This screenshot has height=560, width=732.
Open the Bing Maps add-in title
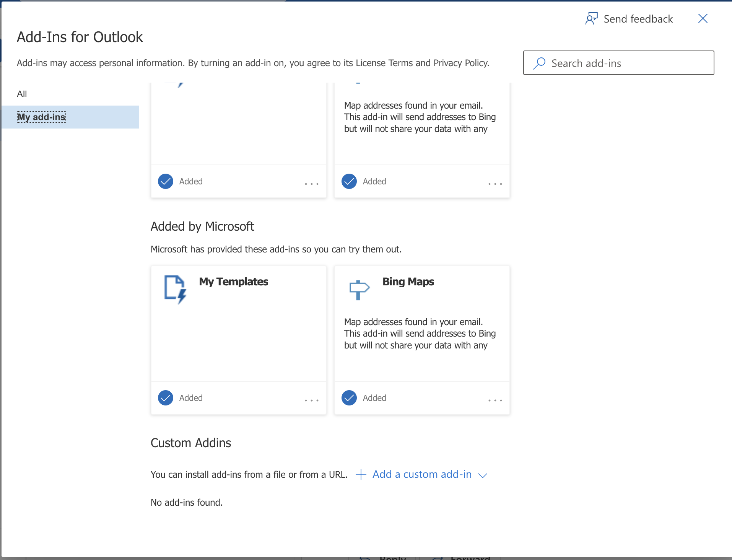click(x=408, y=282)
